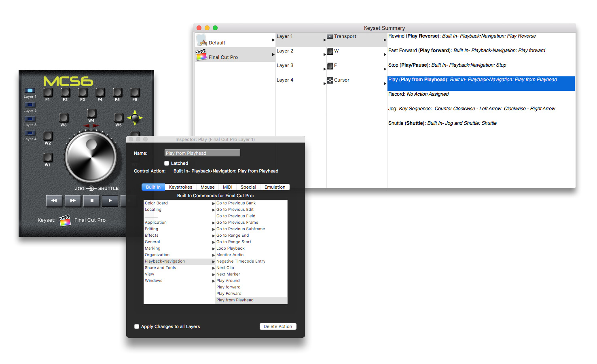The width and height of the screenshot is (597, 364).
Task: Select Loop Playback command
Action: coord(230,248)
